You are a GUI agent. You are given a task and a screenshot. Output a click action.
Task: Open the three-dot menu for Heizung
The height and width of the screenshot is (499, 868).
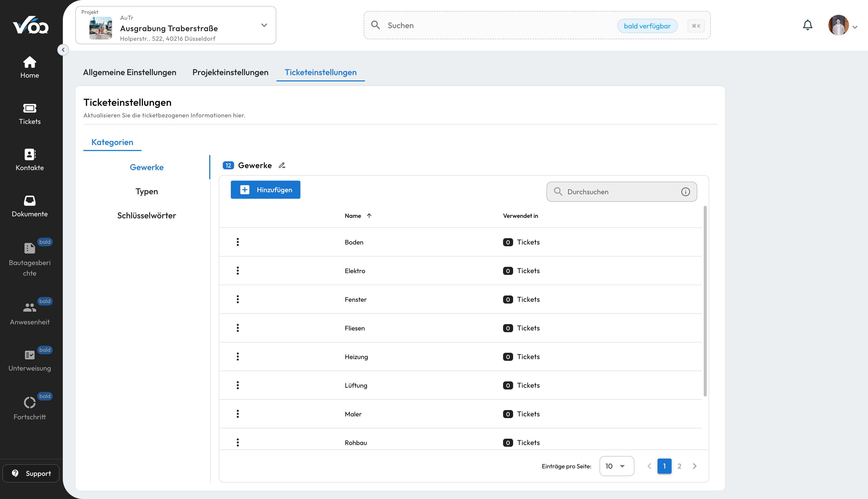tap(238, 357)
